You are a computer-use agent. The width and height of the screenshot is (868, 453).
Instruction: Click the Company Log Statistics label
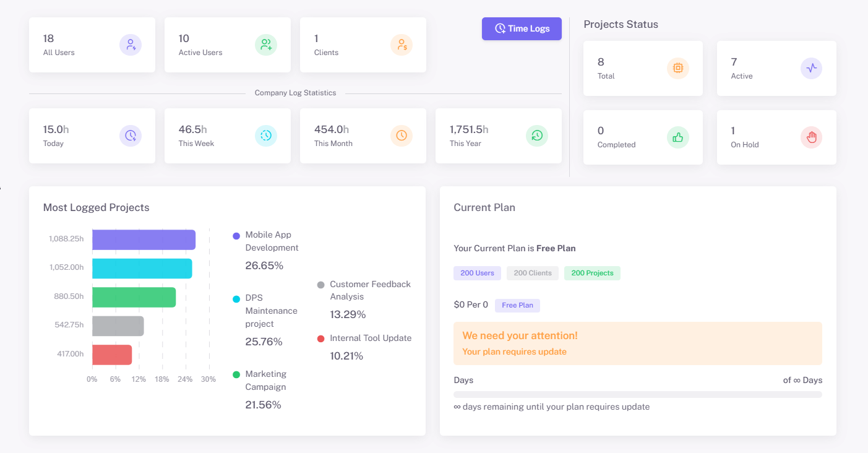pos(295,93)
